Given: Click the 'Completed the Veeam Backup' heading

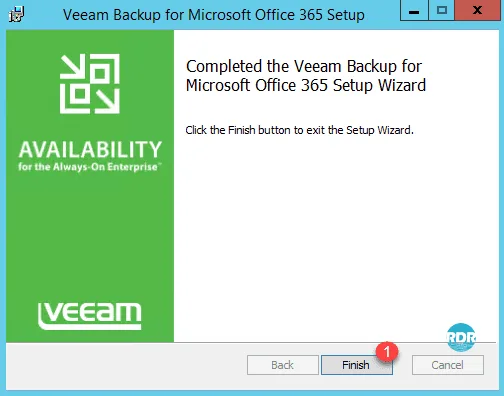Looking at the screenshot, I should point(304,66).
